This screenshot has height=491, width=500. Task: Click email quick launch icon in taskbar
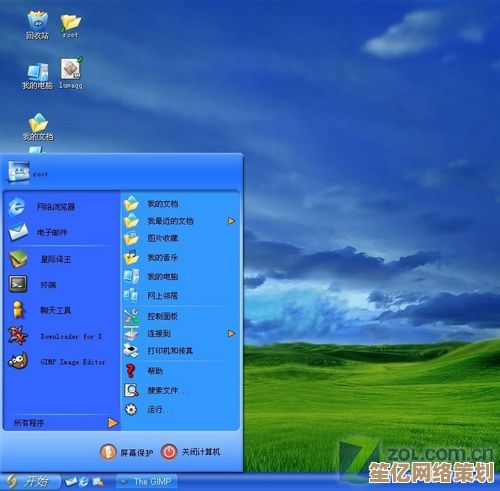click(72, 481)
